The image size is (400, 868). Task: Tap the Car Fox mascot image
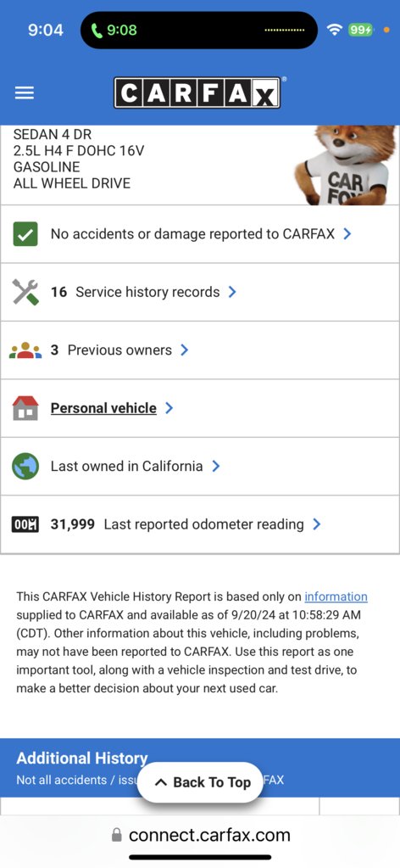342,165
